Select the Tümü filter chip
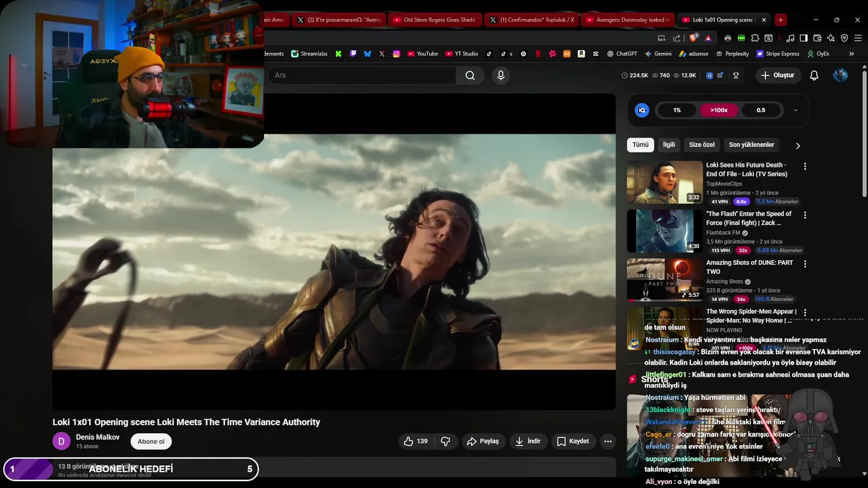 click(640, 145)
